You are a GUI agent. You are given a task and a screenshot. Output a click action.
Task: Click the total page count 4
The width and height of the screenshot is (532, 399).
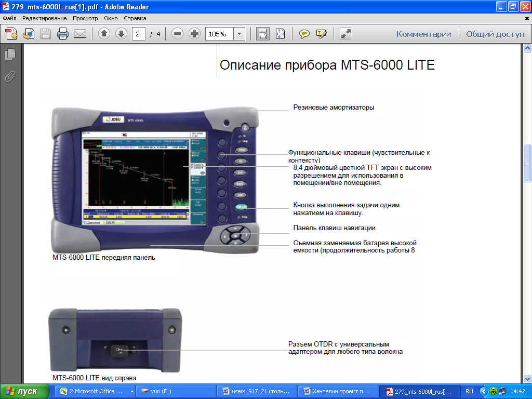click(x=158, y=34)
